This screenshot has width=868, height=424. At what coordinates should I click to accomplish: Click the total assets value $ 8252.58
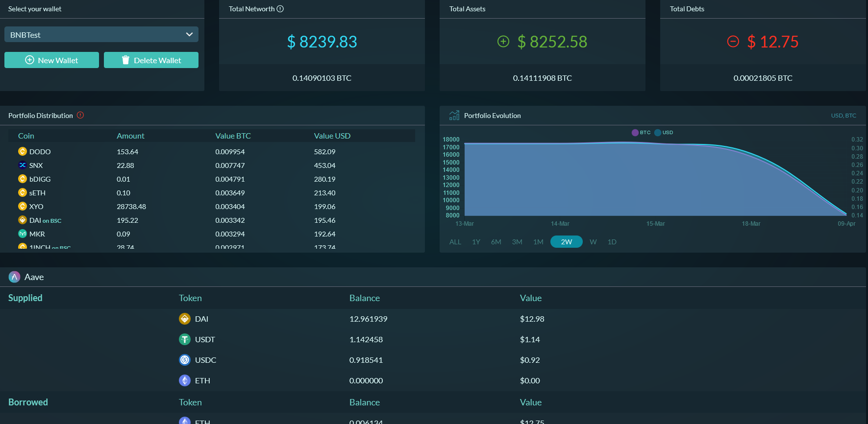point(552,42)
